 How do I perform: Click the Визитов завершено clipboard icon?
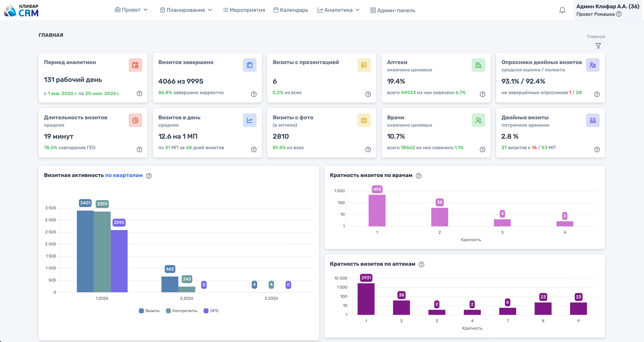click(x=250, y=65)
